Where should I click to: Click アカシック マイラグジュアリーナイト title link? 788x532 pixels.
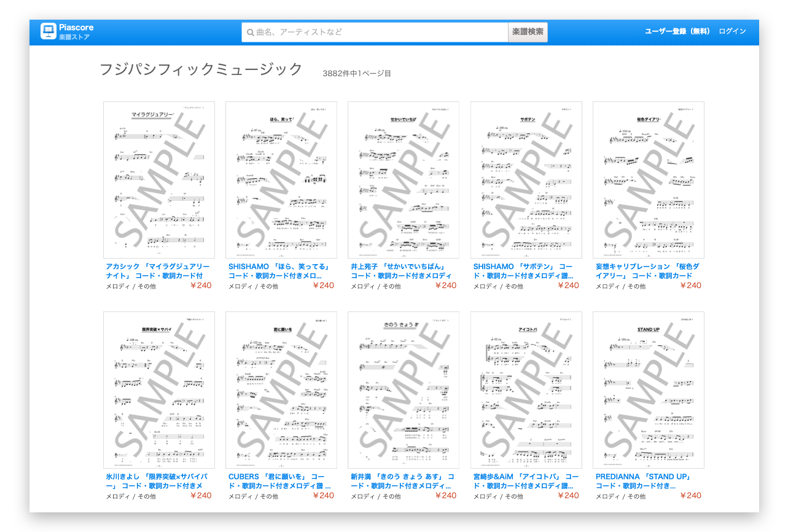coord(158,271)
